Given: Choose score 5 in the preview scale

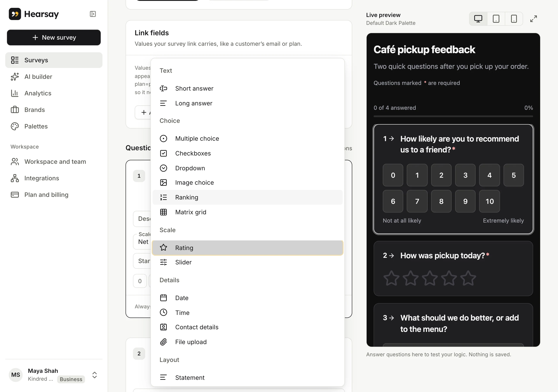Looking at the screenshot, I should tap(514, 175).
